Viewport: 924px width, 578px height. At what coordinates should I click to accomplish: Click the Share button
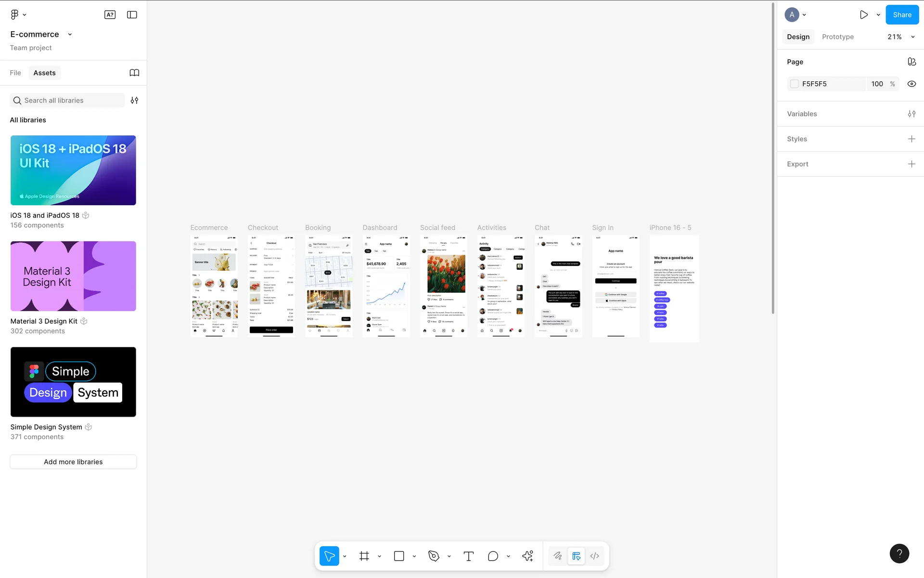click(902, 15)
